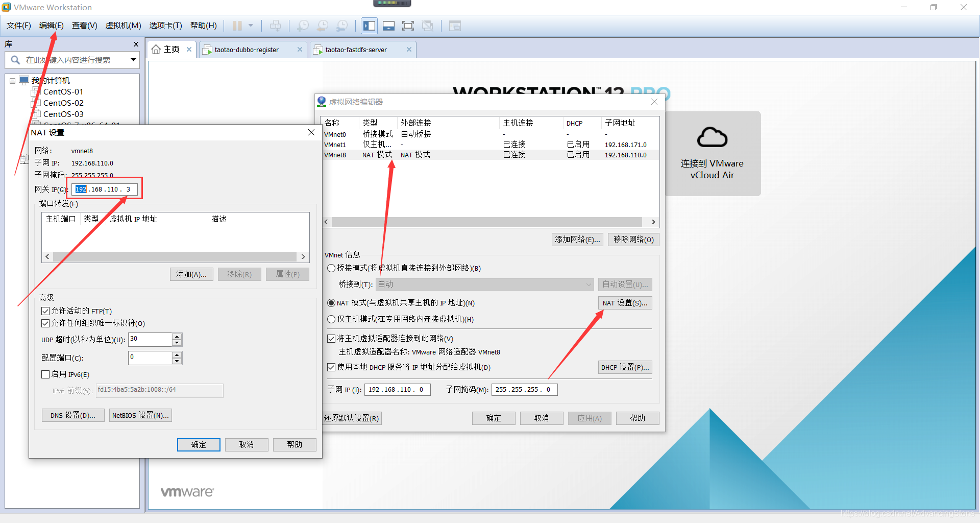Click the VMware Workstation title bar app icon
This screenshot has width=980, height=523.
(x=6, y=7)
